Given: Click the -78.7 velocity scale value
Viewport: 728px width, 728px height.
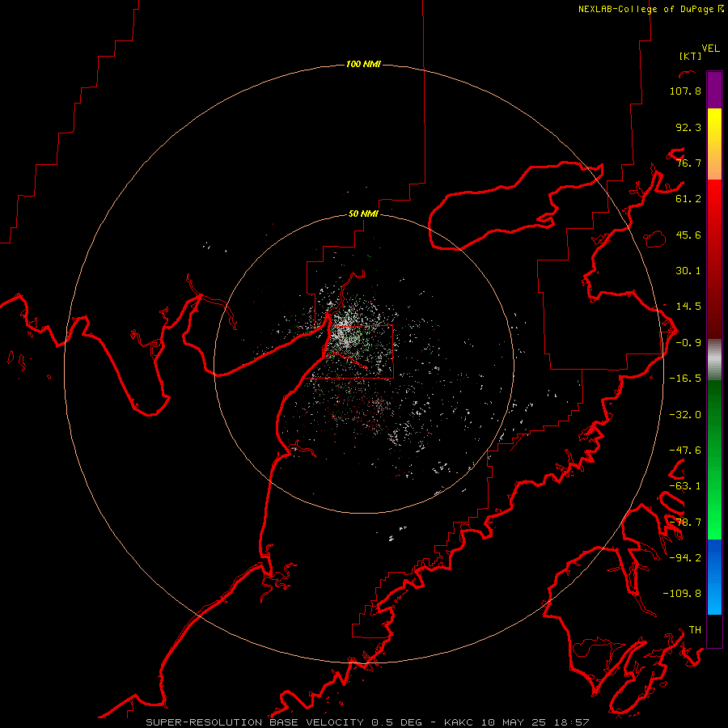Looking at the screenshot, I should [685, 523].
